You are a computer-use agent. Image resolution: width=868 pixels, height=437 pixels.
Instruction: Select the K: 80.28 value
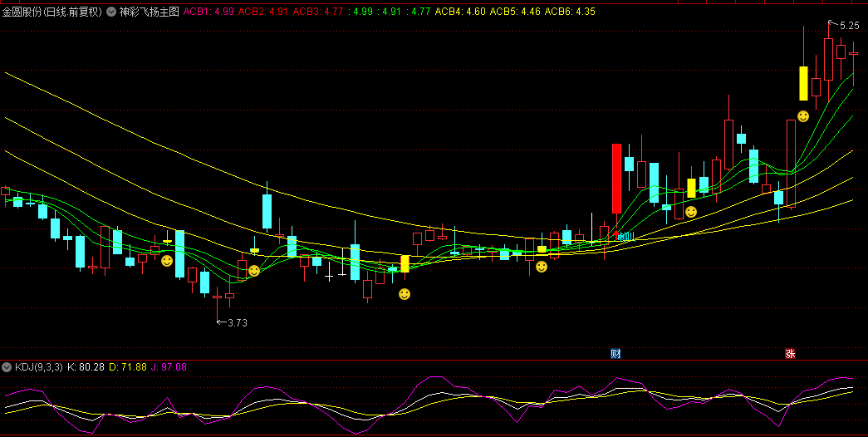click(x=86, y=366)
